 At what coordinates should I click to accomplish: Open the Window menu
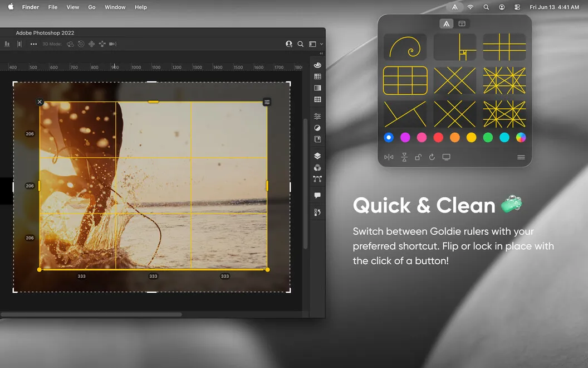pos(115,7)
